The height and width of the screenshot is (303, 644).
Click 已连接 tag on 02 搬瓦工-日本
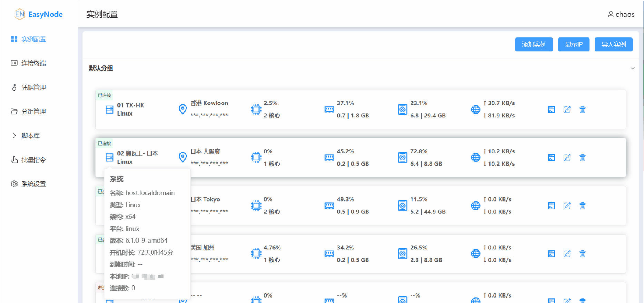104,143
